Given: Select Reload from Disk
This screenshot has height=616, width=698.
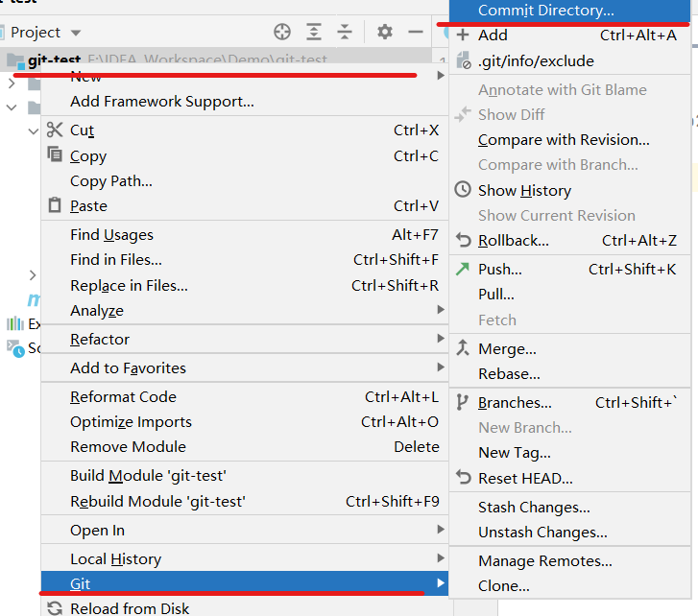Looking at the screenshot, I should coord(245,608).
